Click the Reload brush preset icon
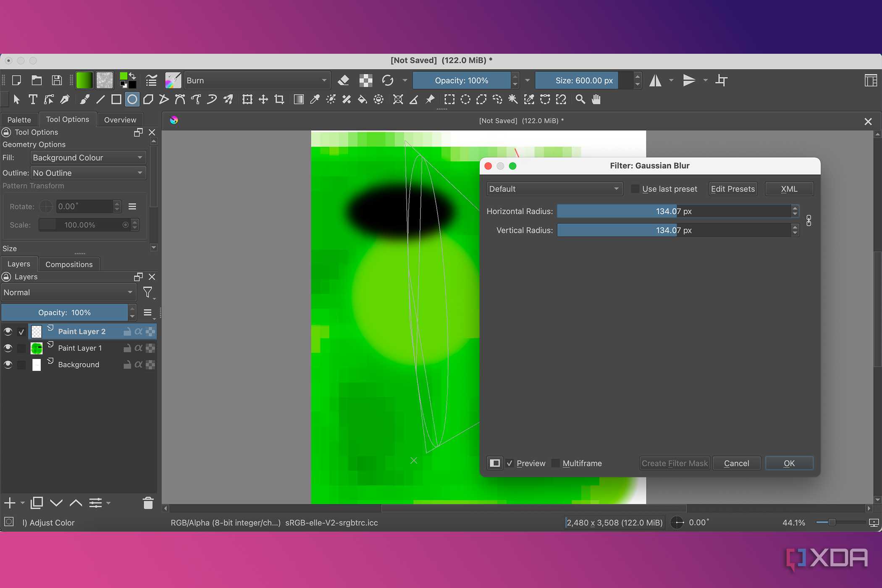 pyautogui.click(x=388, y=80)
